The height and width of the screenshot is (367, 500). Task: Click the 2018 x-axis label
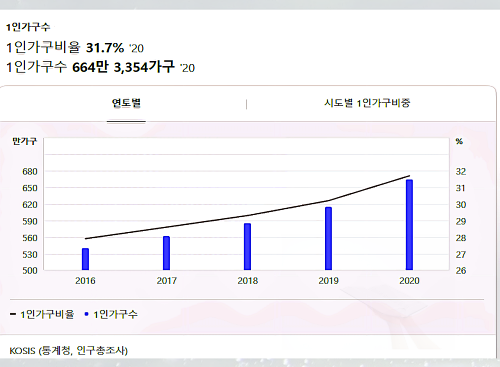[x=248, y=281]
